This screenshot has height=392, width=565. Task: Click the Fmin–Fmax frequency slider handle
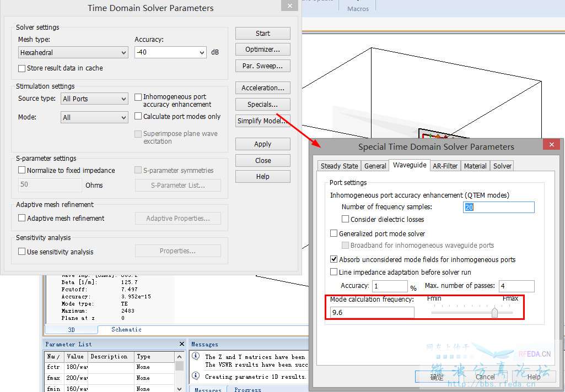494,313
